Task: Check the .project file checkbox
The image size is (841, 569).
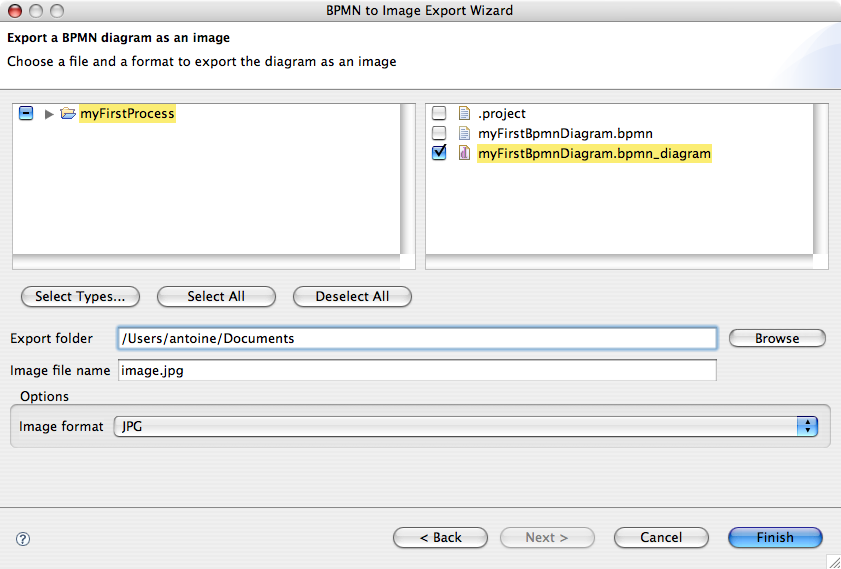Action: (439, 113)
